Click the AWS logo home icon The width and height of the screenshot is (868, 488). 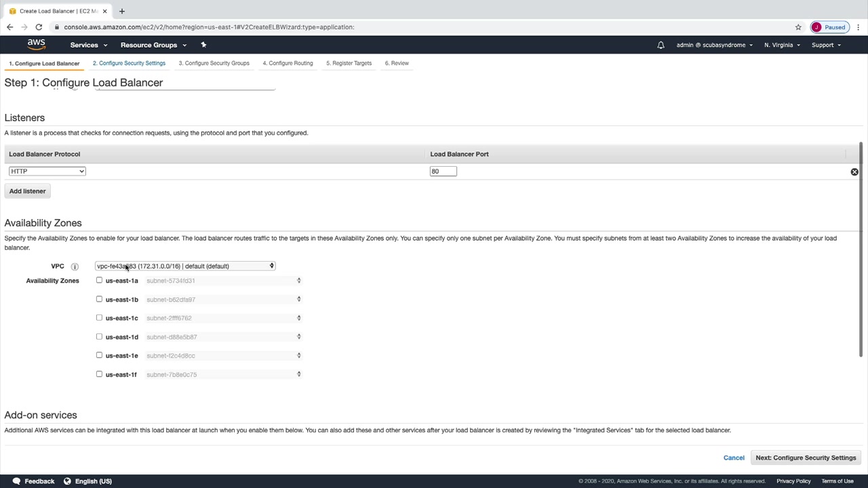tap(37, 45)
